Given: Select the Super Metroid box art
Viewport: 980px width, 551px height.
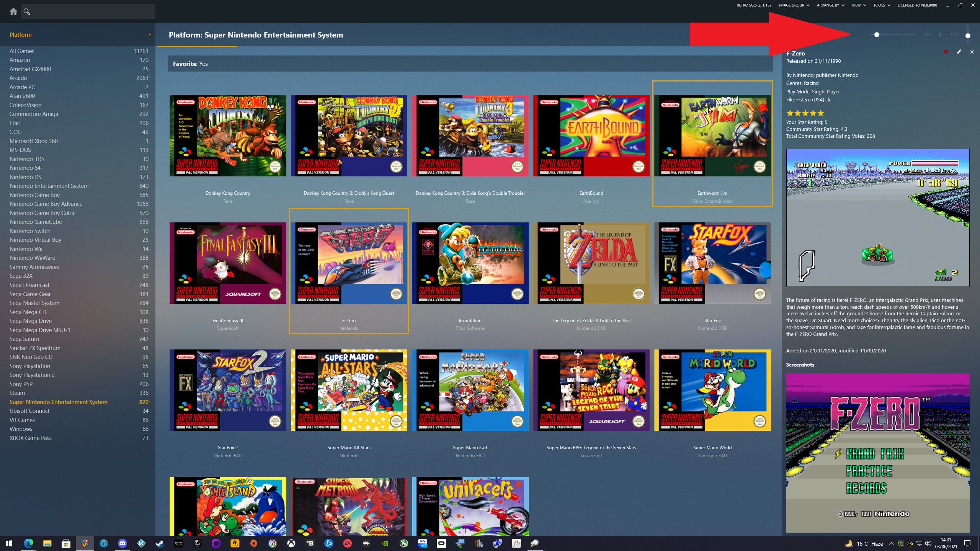Looking at the screenshot, I should (349, 506).
